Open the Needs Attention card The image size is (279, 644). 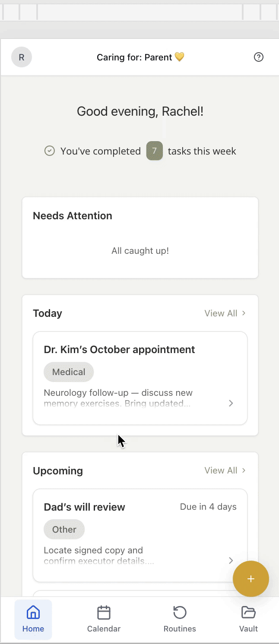140,237
